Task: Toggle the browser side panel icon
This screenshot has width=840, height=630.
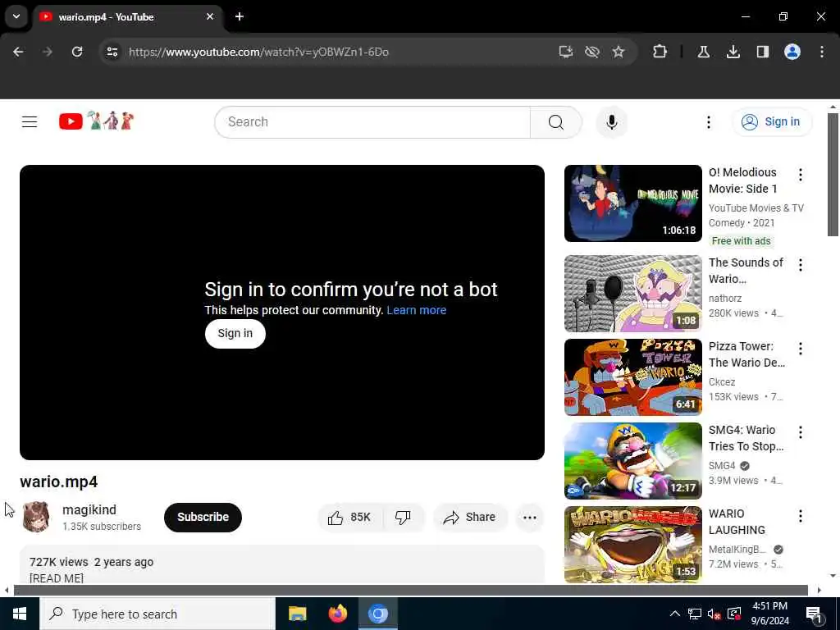Action: point(762,52)
